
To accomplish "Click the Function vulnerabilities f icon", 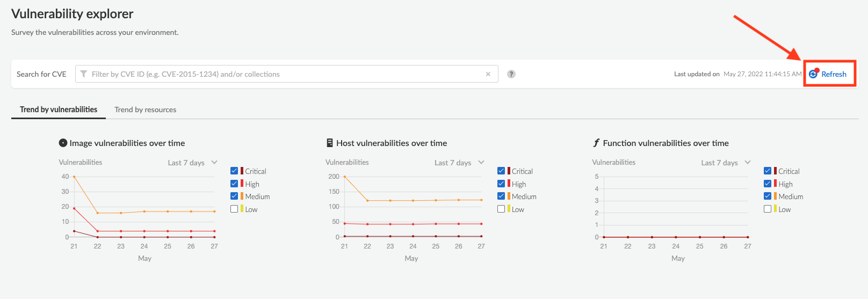I will [x=596, y=143].
